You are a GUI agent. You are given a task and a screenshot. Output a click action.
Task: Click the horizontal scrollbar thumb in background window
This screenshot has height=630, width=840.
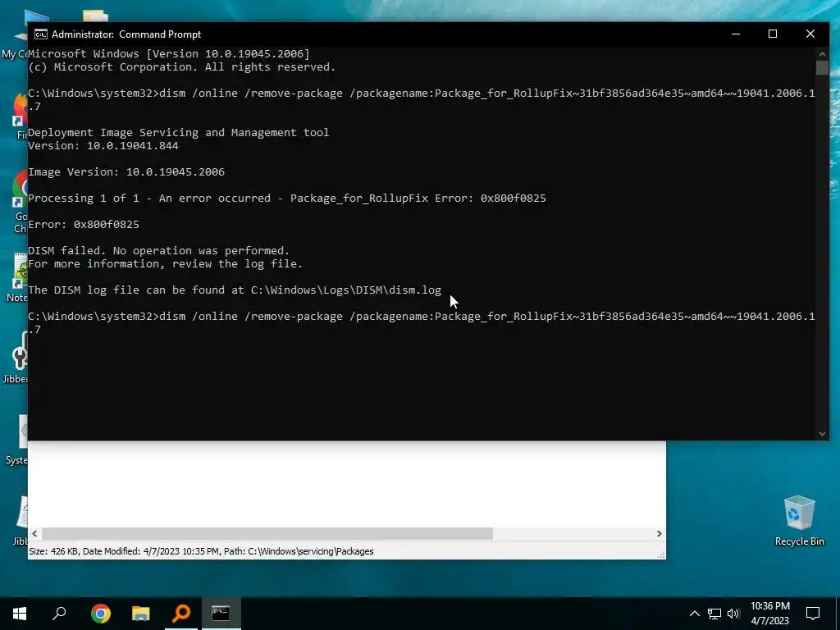267,533
